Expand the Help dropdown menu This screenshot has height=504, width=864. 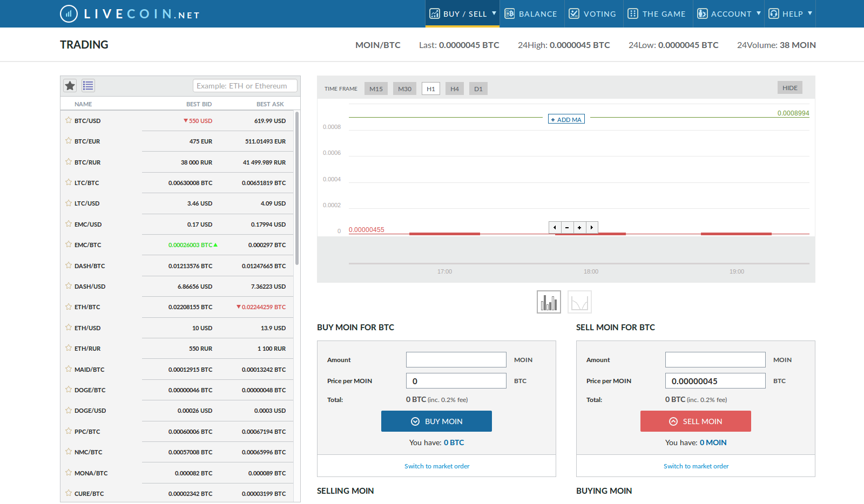click(791, 13)
